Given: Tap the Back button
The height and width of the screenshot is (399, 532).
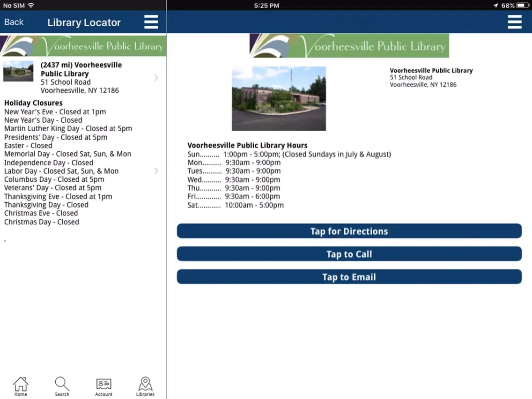Looking at the screenshot, I should pos(14,22).
